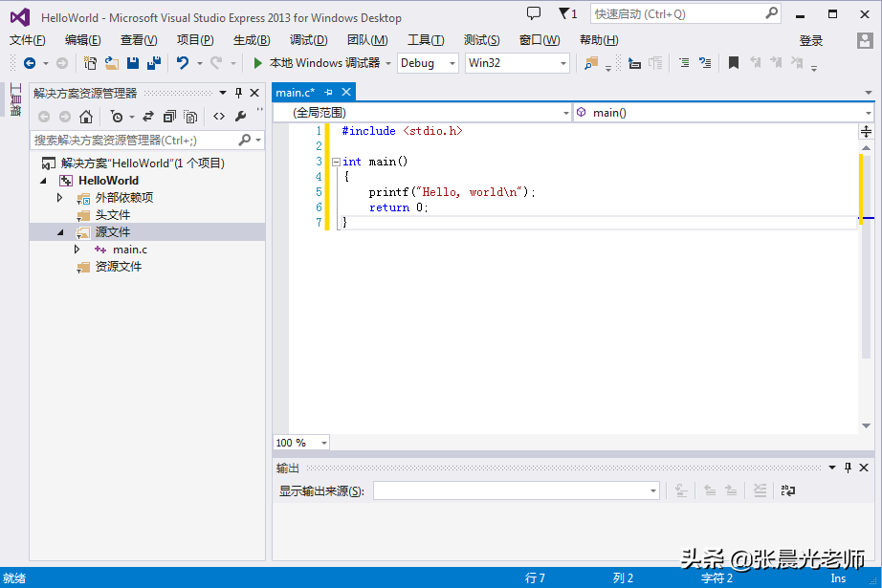Viewport: 882px width, 588px height.
Task: Click the 行 7 status bar entry
Action: 535,577
